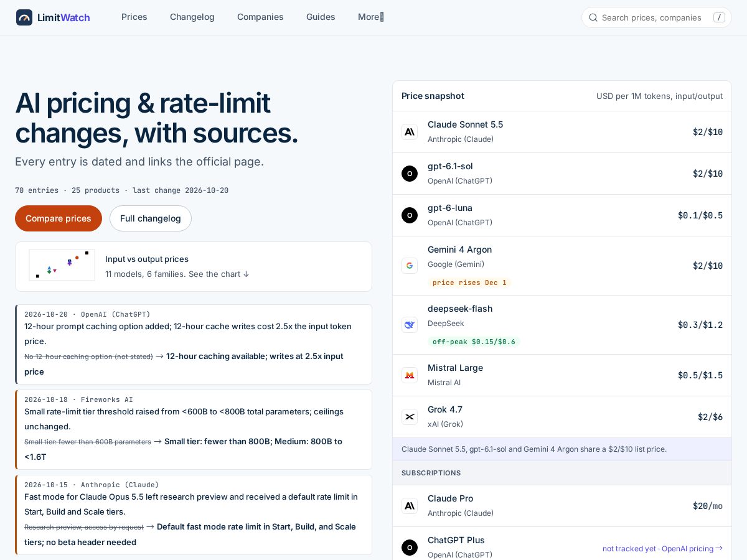Open the Prices nav item
This screenshot has height=560, width=747.
coord(134,17)
